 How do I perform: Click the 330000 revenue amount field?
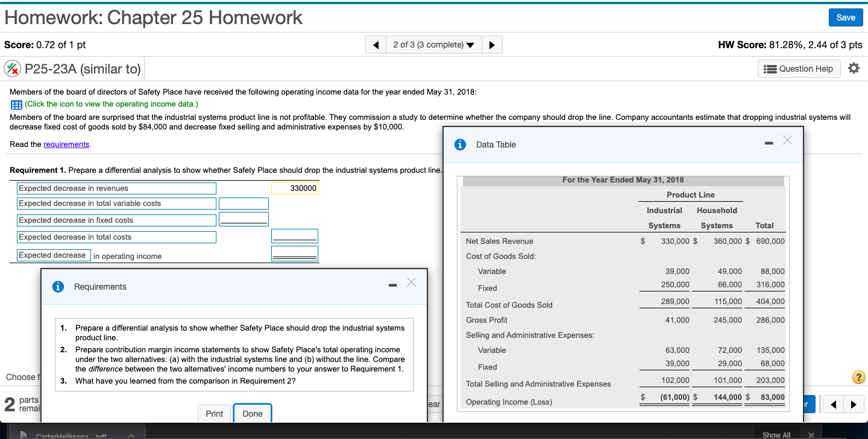point(294,188)
